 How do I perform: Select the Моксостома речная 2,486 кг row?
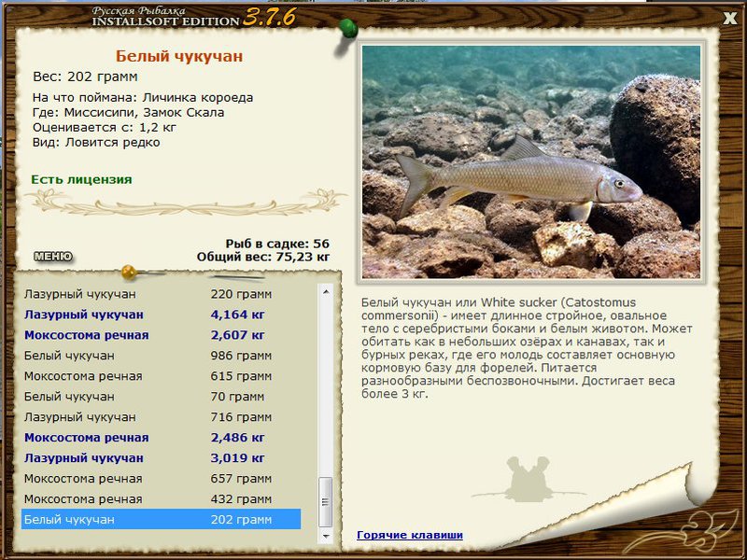coord(161,438)
